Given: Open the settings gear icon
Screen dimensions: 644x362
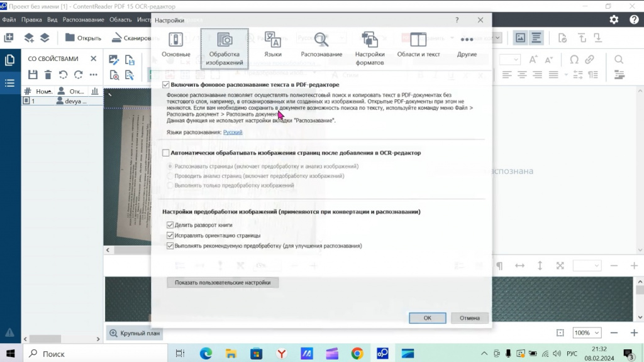Looking at the screenshot, I should [x=614, y=19].
